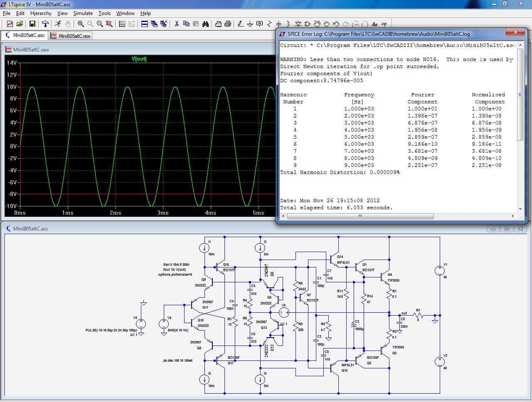Add SPICE directive with .op icon
The image size is (532, 402).
[384, 24]
